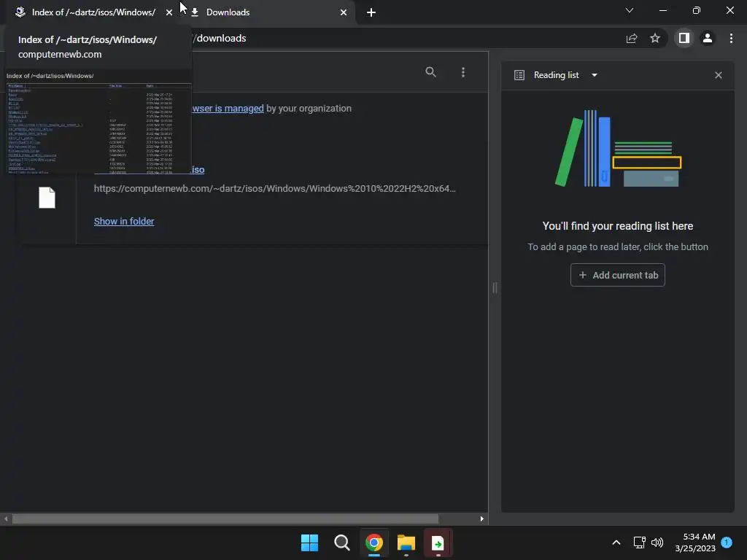Click the 'You'll find your reading list here' text
This screenshot has width=747, height=560.
click(617, 226)
